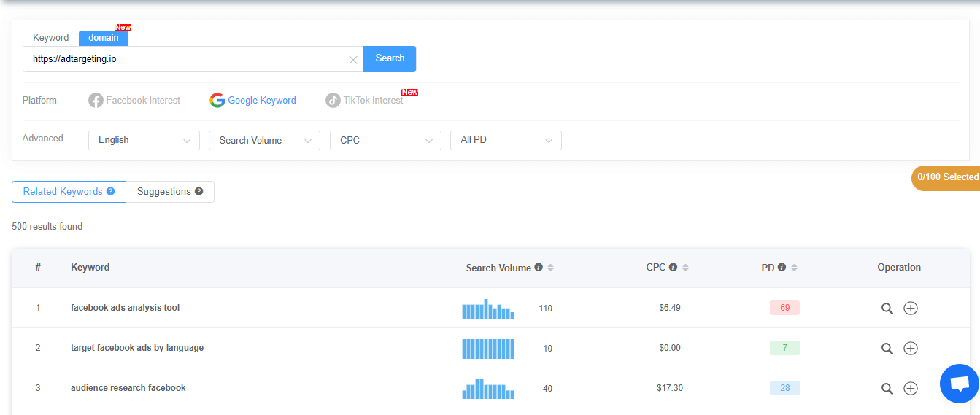Search keyword audience research facebook via magnifier
Screen dimensions: 980x415
(887, 389)
